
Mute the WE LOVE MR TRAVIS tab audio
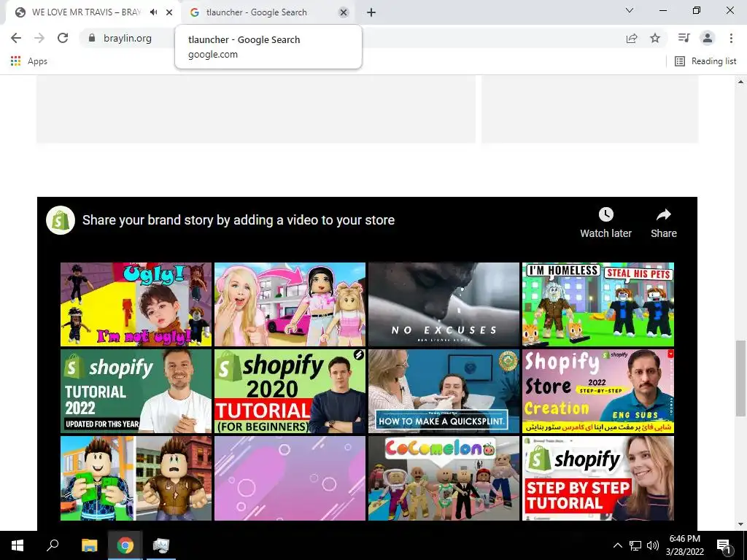click(153, 12)
